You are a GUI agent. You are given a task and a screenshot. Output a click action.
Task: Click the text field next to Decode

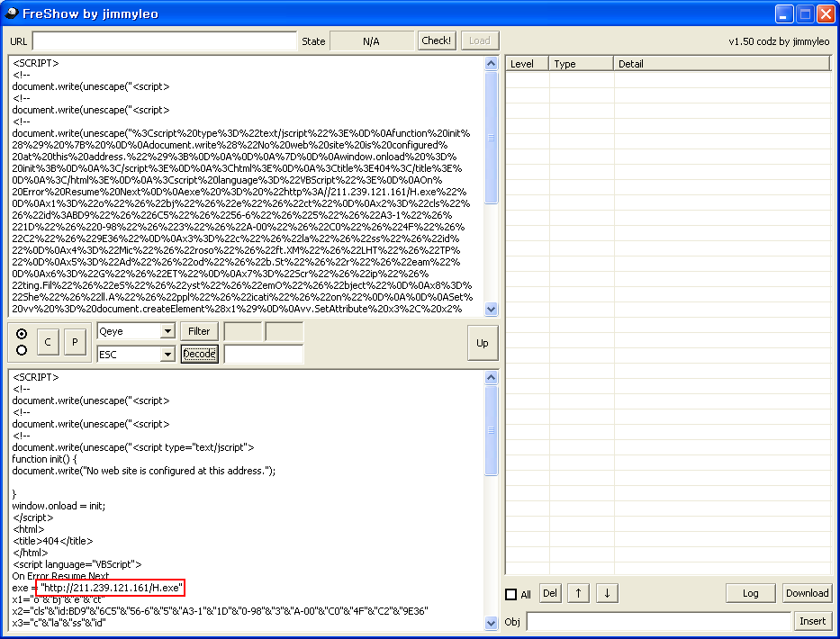(264, 354)
